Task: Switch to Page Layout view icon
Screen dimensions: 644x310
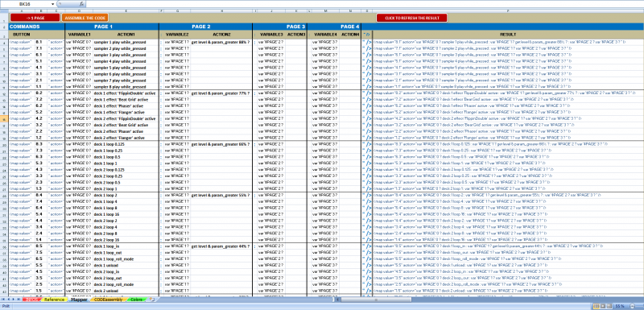Action: (603, 306)
